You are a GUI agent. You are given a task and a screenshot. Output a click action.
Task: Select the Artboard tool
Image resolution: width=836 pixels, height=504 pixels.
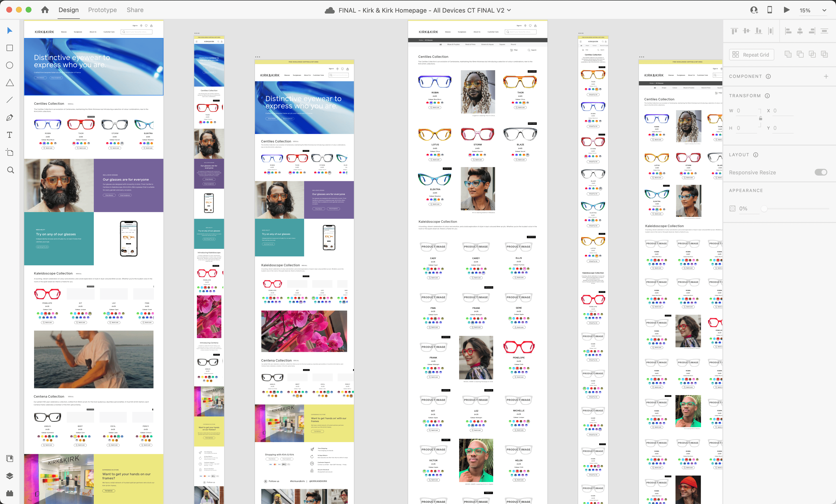pos(10,152)
